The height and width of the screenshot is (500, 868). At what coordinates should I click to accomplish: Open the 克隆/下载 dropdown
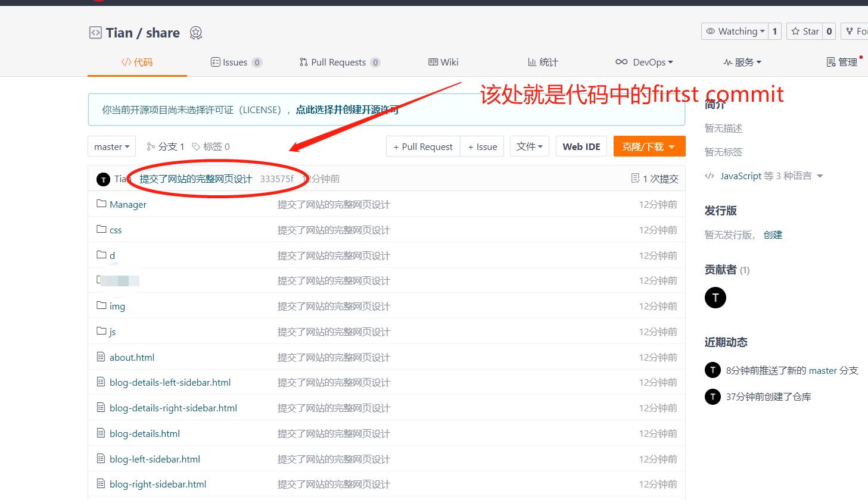tap(649, 146)
